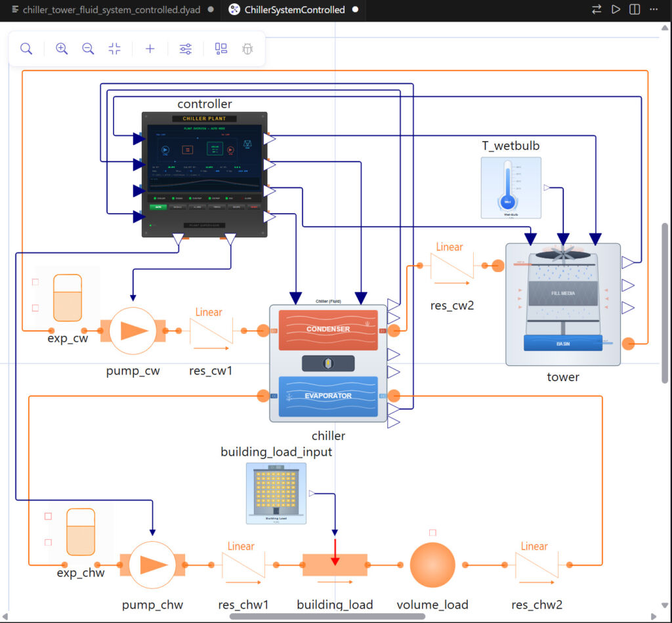Click the vertical scrollbar thumb
672x623 pixels.
tap(665, 303)
